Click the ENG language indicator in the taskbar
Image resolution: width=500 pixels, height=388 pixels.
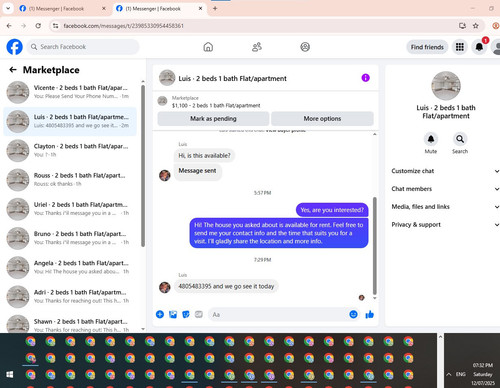coord(461,374)
